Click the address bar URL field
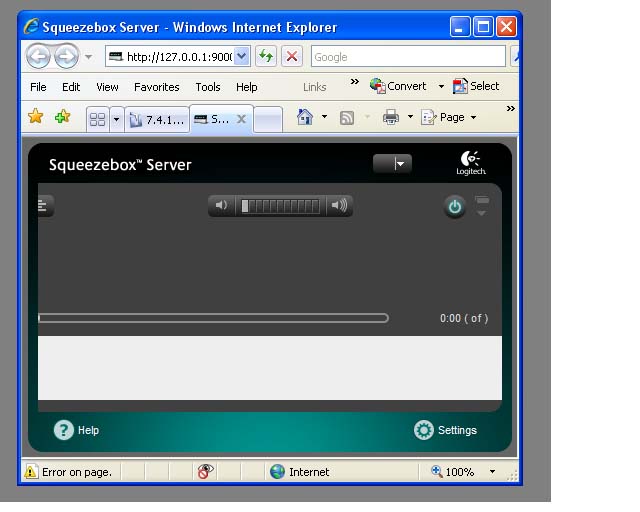This screenshot has height=512, width=640. [x=171, y=56]
